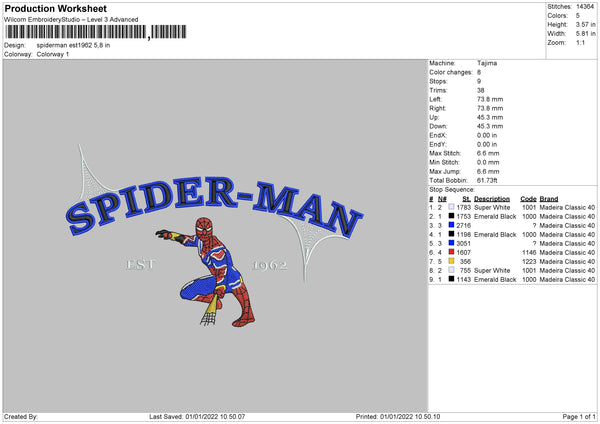The image size is (600, 424).
Task: Click the Page 1 of 1 footer text
Action: click(x=574, y=416)
